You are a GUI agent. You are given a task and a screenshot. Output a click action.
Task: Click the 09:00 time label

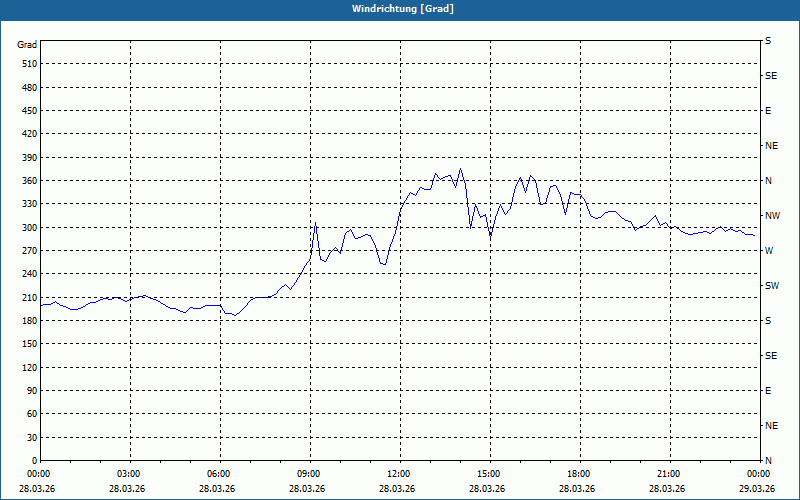[x=308, y=474]
